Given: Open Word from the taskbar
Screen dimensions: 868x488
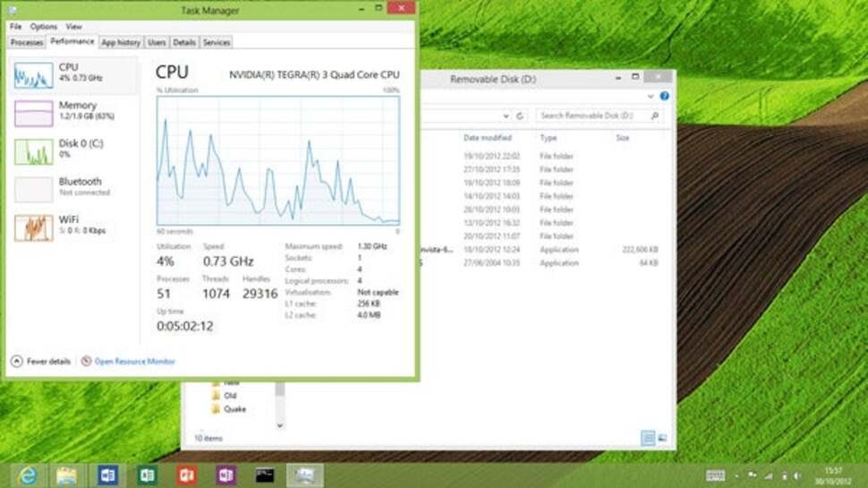Looking at the screenshot, I should 107,475.
